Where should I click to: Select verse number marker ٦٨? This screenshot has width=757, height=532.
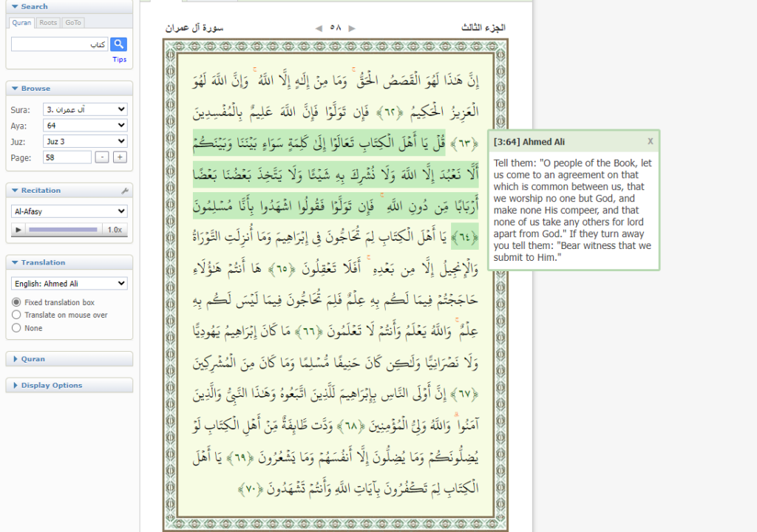coord(351,426)
